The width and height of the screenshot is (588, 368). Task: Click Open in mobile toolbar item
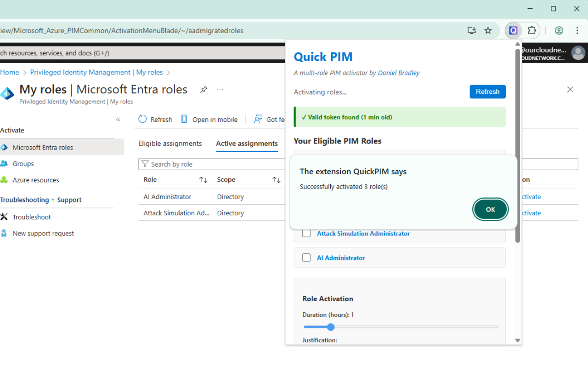[x=209, y=120]
